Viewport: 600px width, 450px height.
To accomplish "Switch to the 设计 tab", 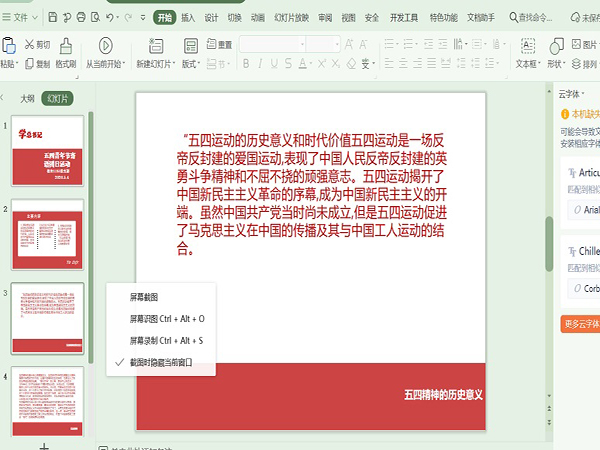I will tap(211, 17).
